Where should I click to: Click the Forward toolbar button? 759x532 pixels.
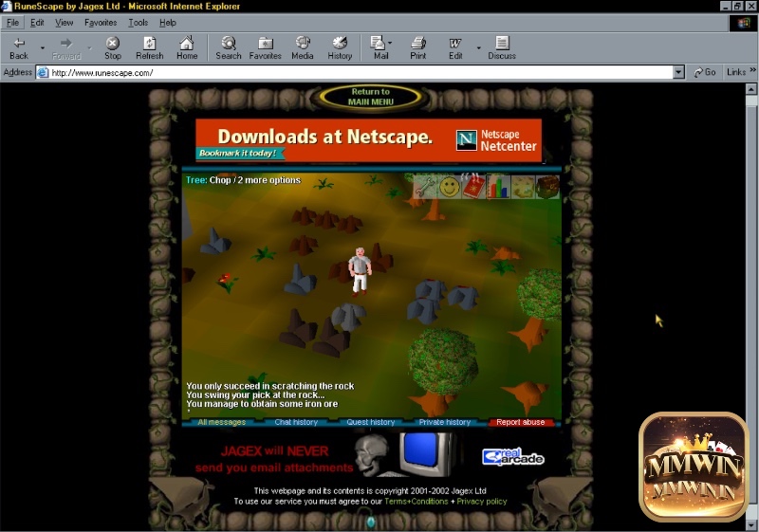tap(66, 48)
